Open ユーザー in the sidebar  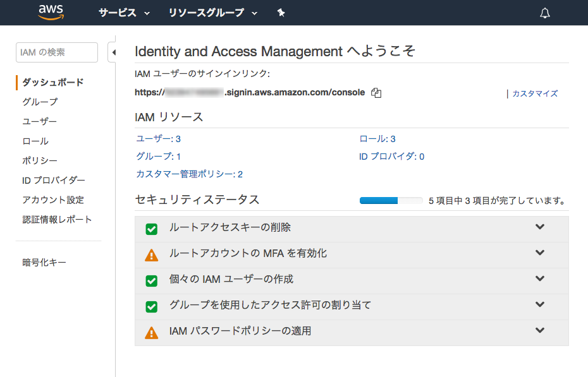pos(39,121)
